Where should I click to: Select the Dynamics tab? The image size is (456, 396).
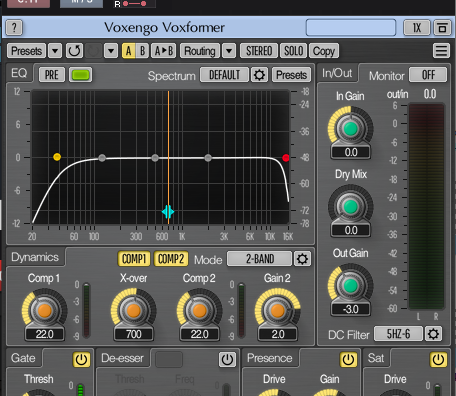point(35,257)
